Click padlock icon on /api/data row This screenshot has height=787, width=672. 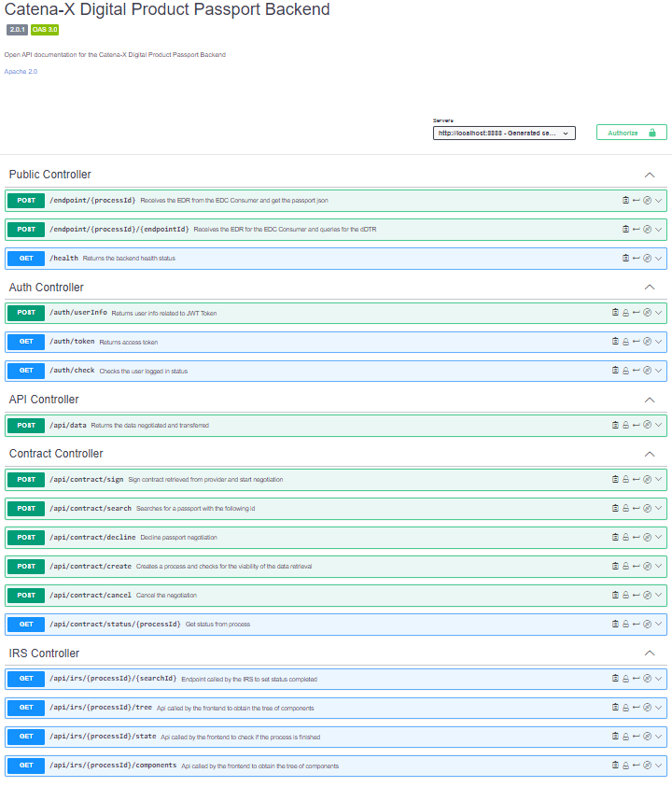coord(626,425)
